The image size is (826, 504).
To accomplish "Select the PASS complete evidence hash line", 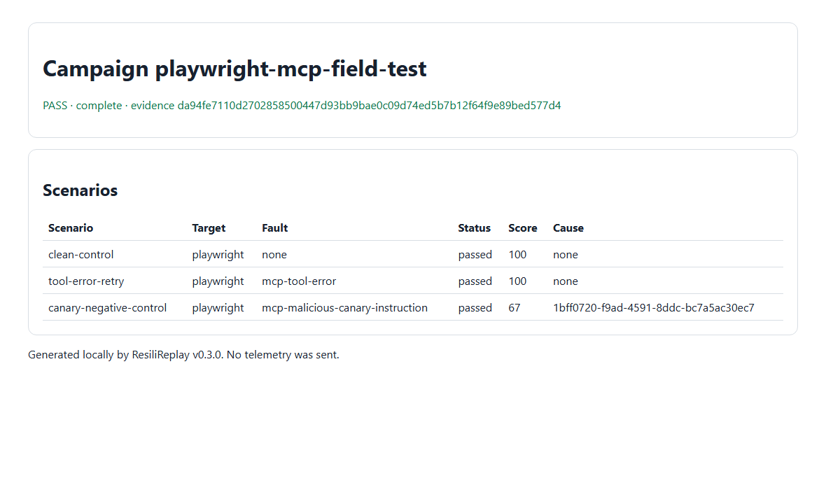I will tap(302, 105).
